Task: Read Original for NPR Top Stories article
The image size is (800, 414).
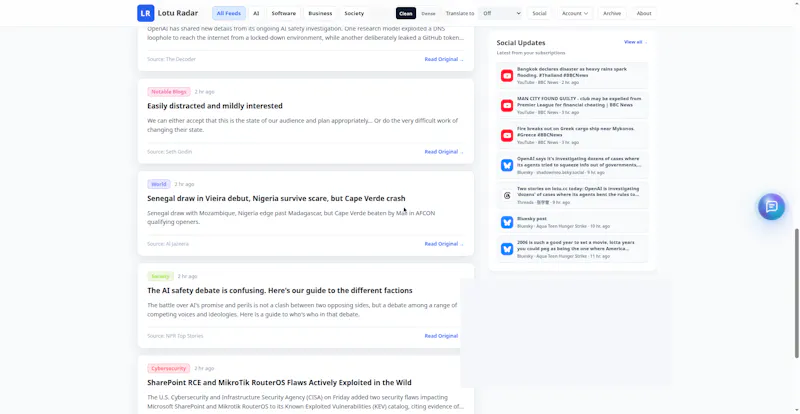Action: pyautogui.click(x=442, y=336)
